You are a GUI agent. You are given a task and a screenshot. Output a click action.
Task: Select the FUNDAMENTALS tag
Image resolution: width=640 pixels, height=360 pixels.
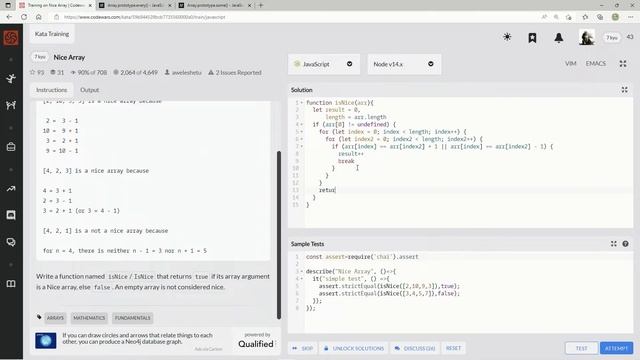click(x=132, y=318)
